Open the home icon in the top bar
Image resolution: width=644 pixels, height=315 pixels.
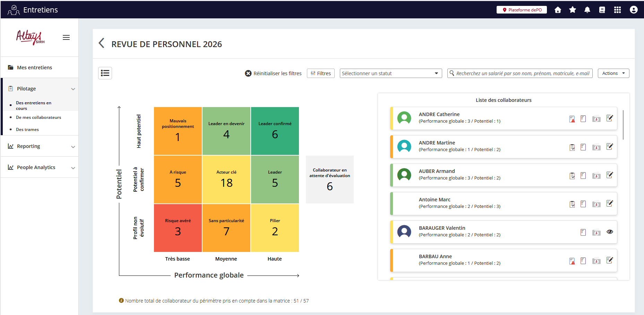[558, 10]
